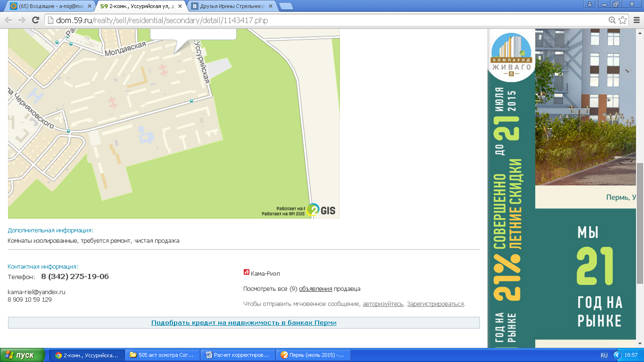The height and width of the screenshot is (362, 644).
Task: Click the bus stop on Уссурийская street
Action: (191, 101)
